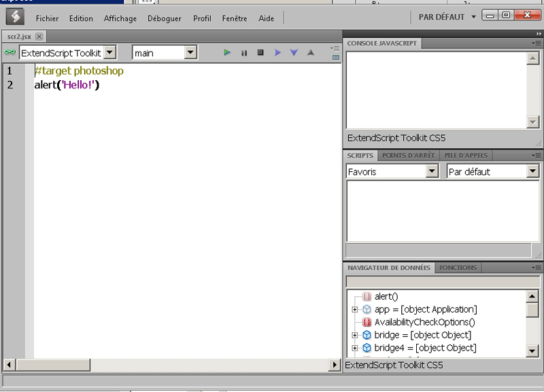Close the scr2.jsx document tab
544x392 pixels.
pyautogui.click(x=39, y=37)
